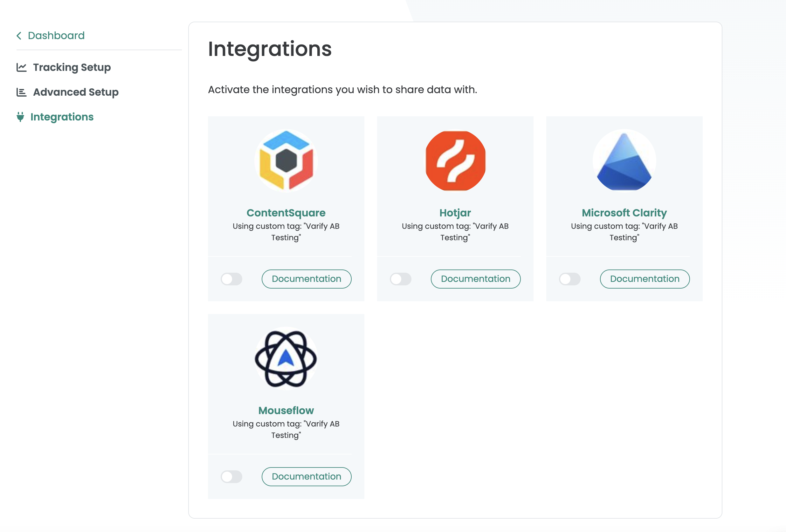Click the Integrations plug icon
The width and height of the screenshot is (786, 532).
pos(20,117)
